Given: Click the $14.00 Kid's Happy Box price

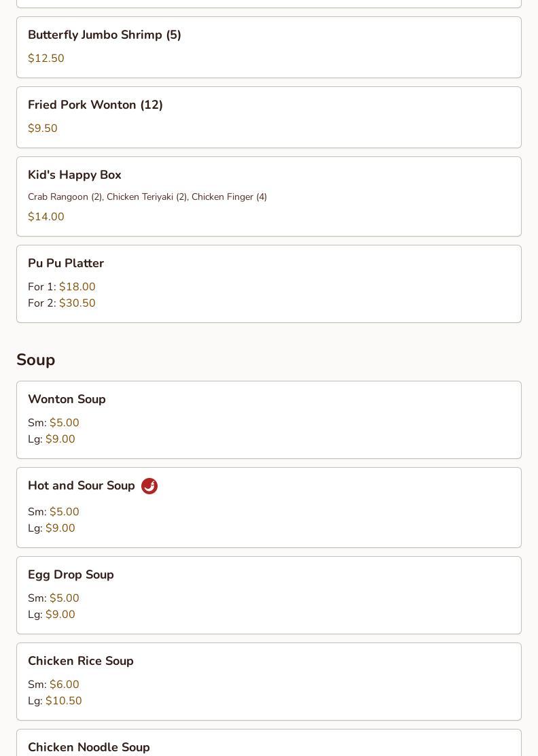Looking at the screenshot, I should (x=46, y=217).
